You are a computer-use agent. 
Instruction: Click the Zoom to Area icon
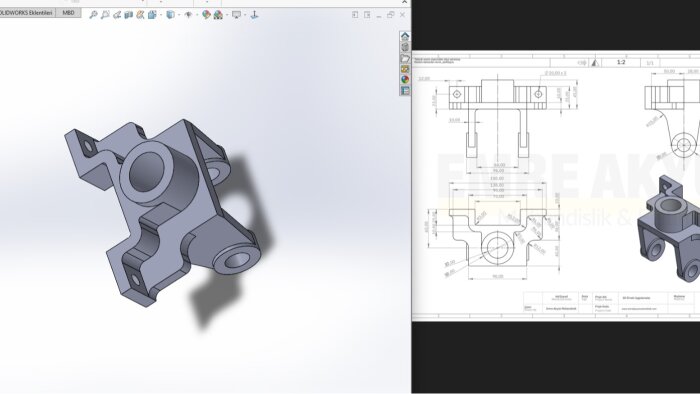point(105,15)
